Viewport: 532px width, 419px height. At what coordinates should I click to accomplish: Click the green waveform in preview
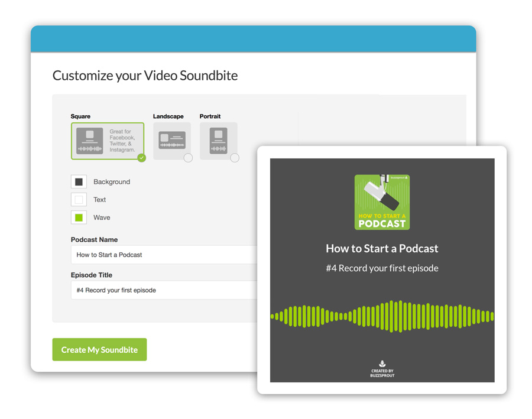tap(382, 316)
